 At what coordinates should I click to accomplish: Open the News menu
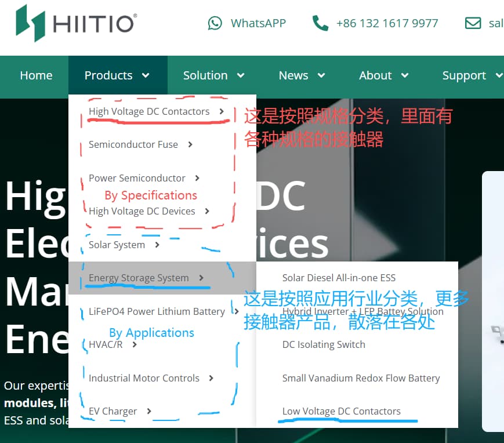pos(293,75)
